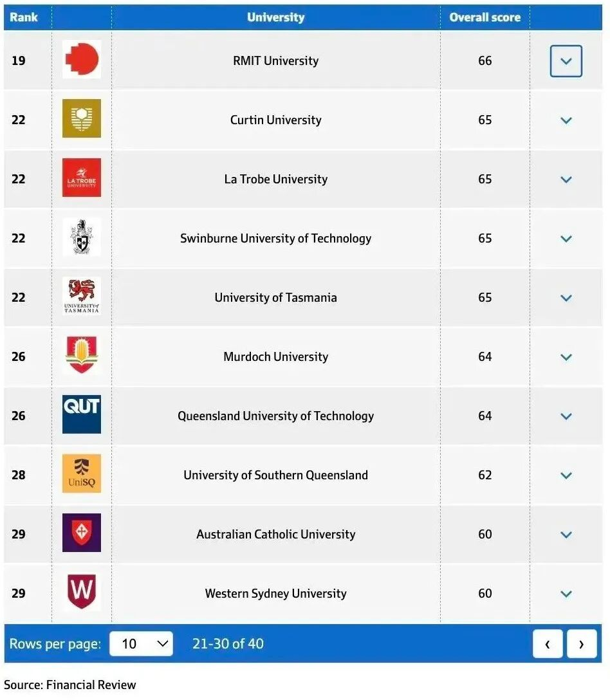Open the Rows per page dropdown

pyautogui.click(x=141, y=643)
